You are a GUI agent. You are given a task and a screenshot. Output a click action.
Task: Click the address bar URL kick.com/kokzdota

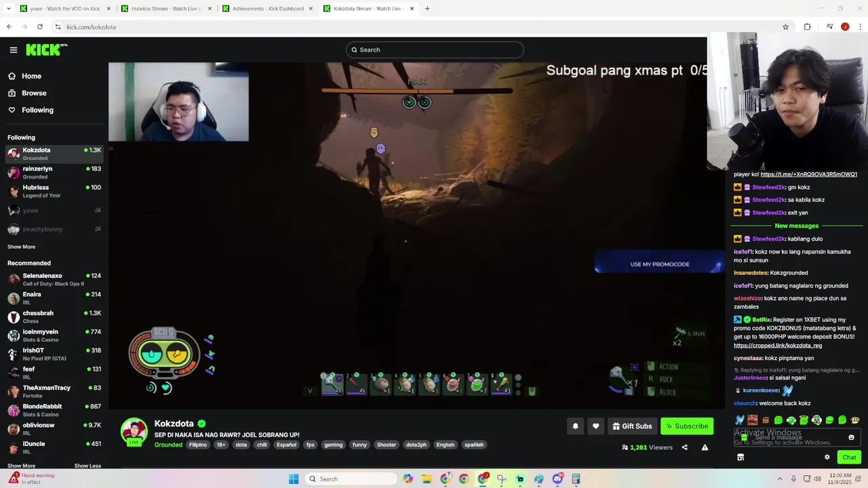tap(92, 27)
